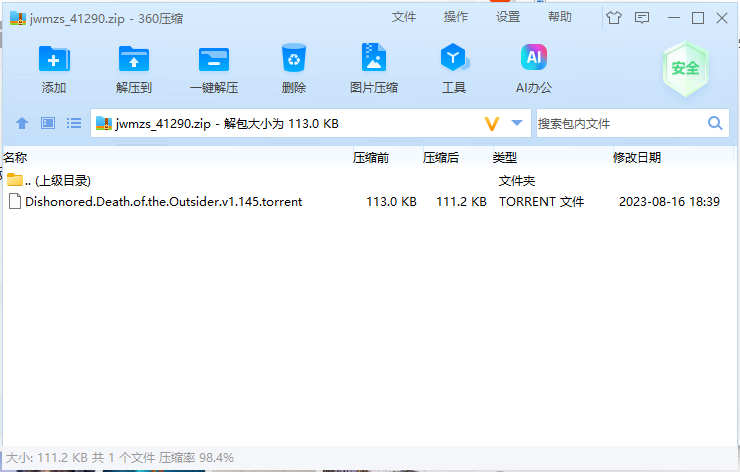Image resolution: width=740 pixels, height=472 pixels.
Task: Click the yellow folder icon of 上级目录
Action: [x=15, y=179]
